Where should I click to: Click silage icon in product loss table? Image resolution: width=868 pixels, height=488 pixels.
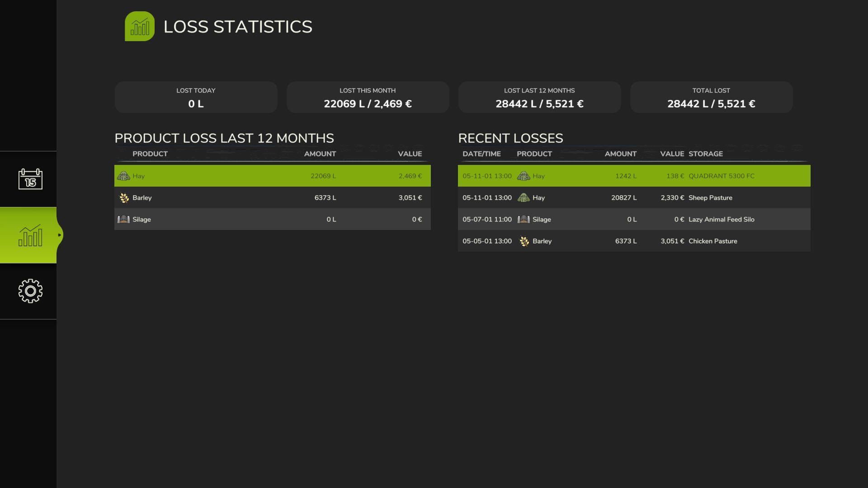click(x=123, y=220)
